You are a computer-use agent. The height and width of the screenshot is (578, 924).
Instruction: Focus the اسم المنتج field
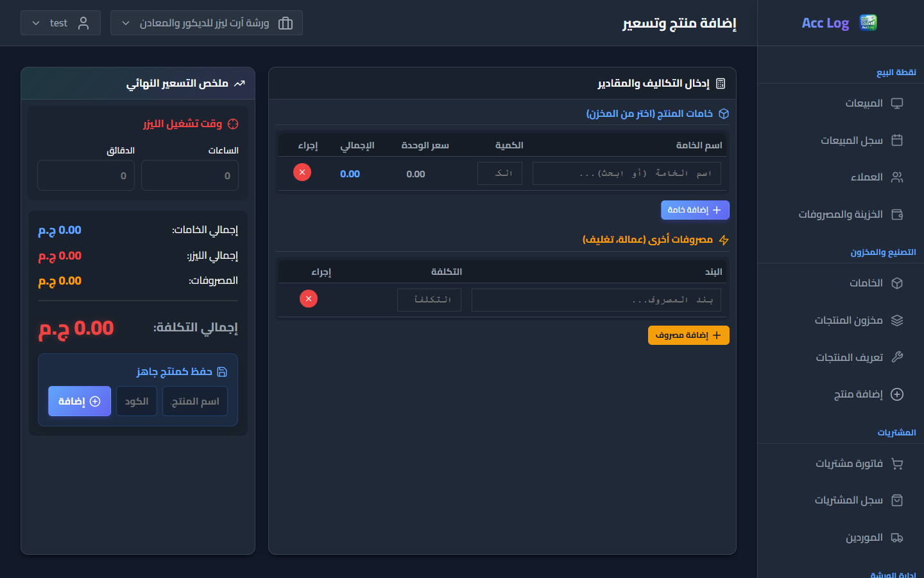(x=195, y=401)
